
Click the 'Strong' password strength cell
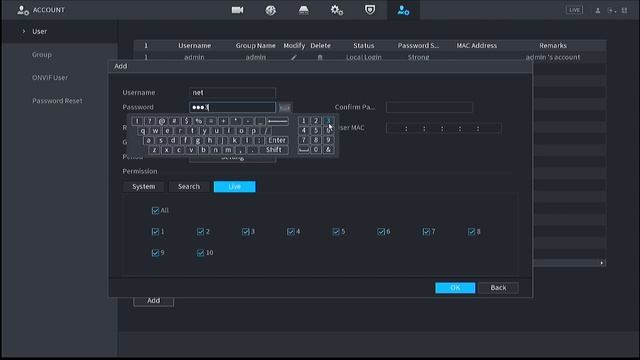coord(418,57)
